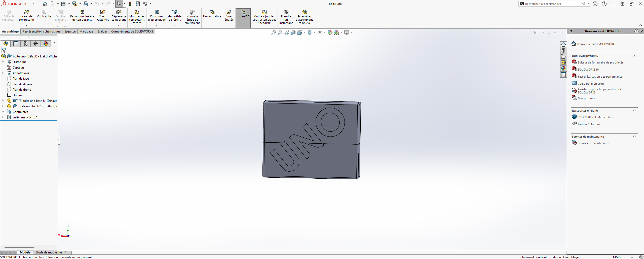Open the ConfigurationManager panel tab
The image size is (644, 259).
pos(26,44)
